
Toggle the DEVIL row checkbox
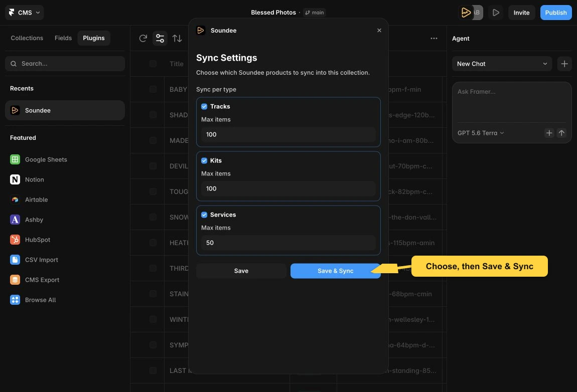[x=153, y=166]
